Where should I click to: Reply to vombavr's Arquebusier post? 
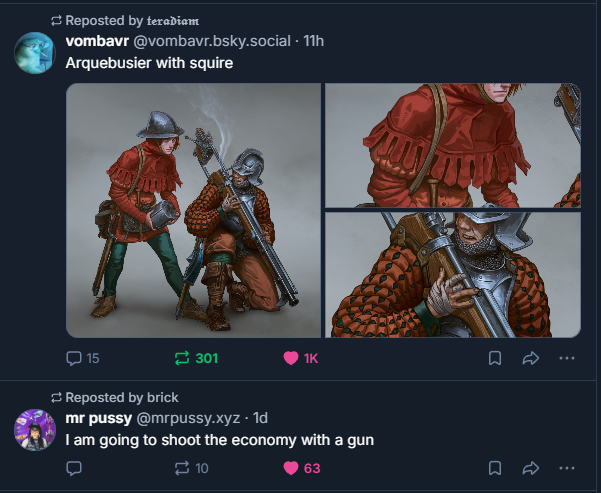point(74,358)
